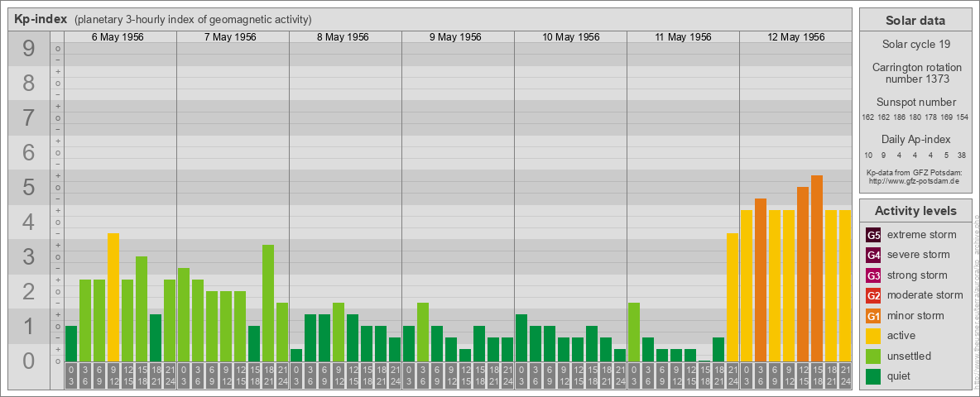This screenshot has height=397, width=980.
Task: Click the 'Activity levels' panel heading
Action: point(915,211)
